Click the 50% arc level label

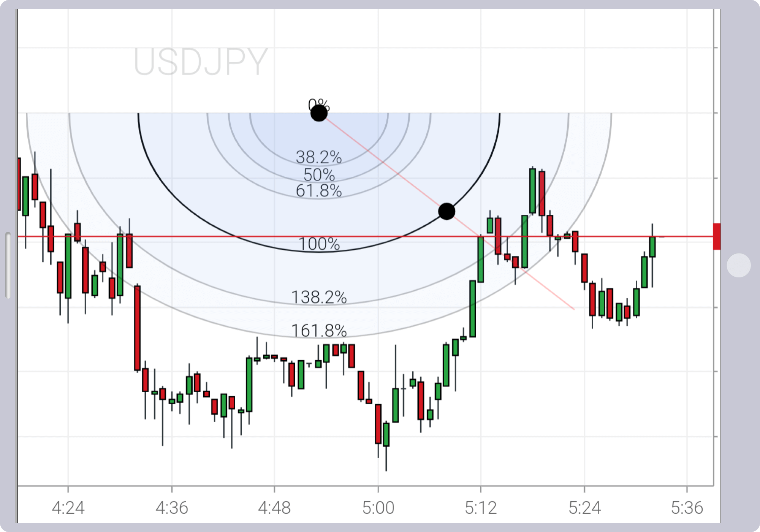click(319, 175)
